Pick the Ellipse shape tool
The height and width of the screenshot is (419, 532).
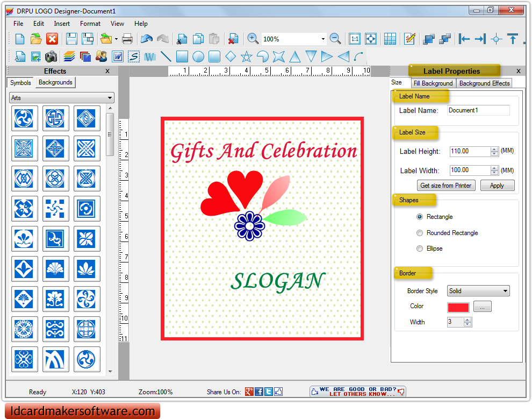pos(198,56)
